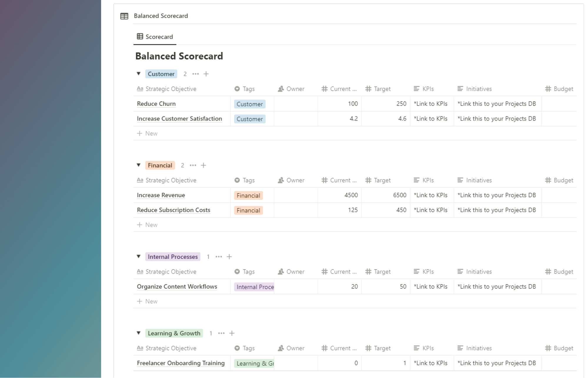Open the Balanced Scorecard breadcrumb at the top
This screenshot has width=588, height=378.
[161, 16]
